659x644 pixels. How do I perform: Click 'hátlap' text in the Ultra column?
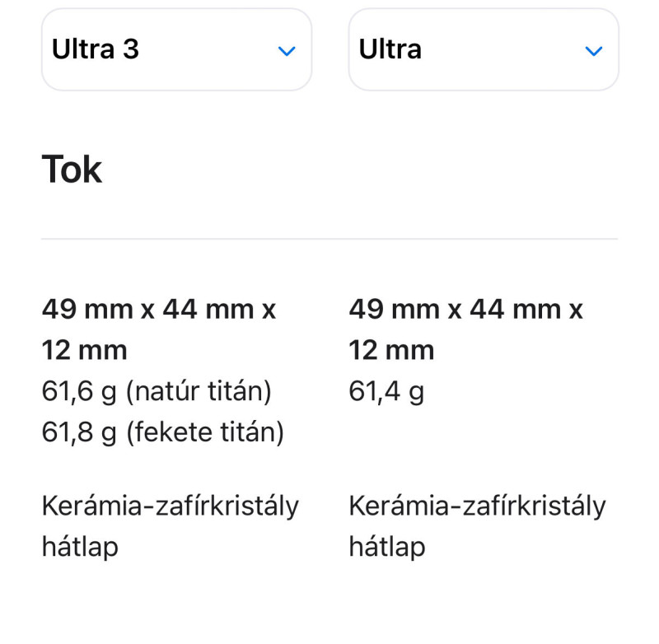click(387, 547)
